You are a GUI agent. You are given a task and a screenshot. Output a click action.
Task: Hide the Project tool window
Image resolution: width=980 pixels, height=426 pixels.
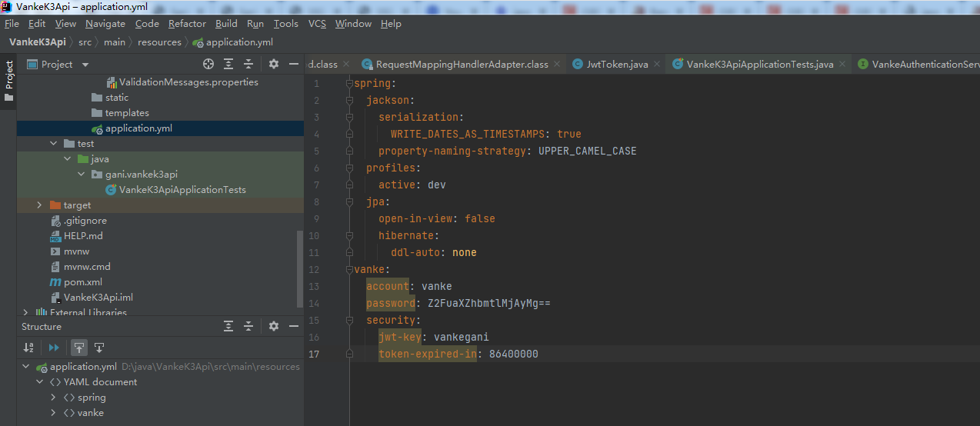[293, 64]
